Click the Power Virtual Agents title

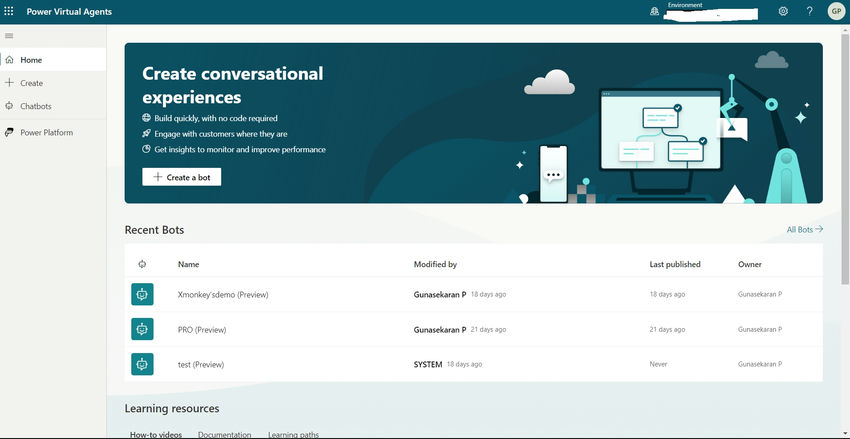point(69,11)
